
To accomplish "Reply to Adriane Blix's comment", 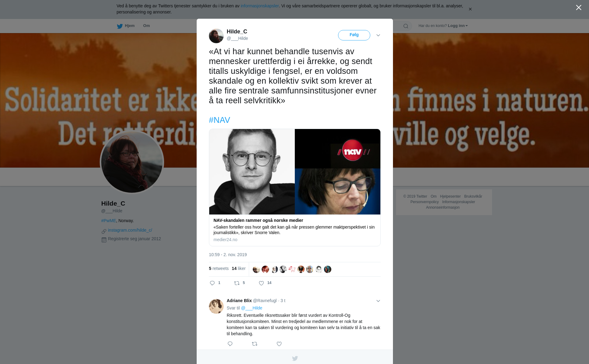I will [x=230, y=344].
